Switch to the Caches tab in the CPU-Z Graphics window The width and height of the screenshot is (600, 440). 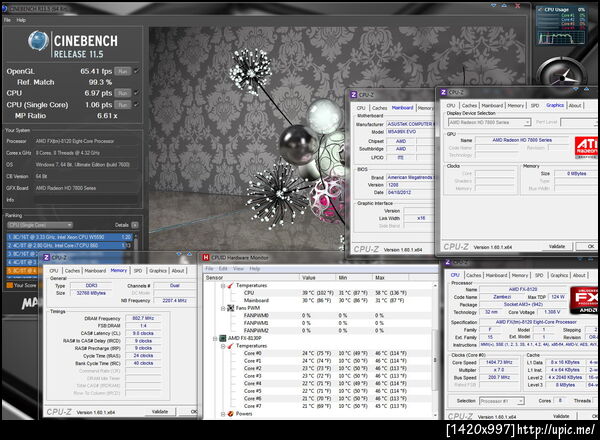point(469,106)
